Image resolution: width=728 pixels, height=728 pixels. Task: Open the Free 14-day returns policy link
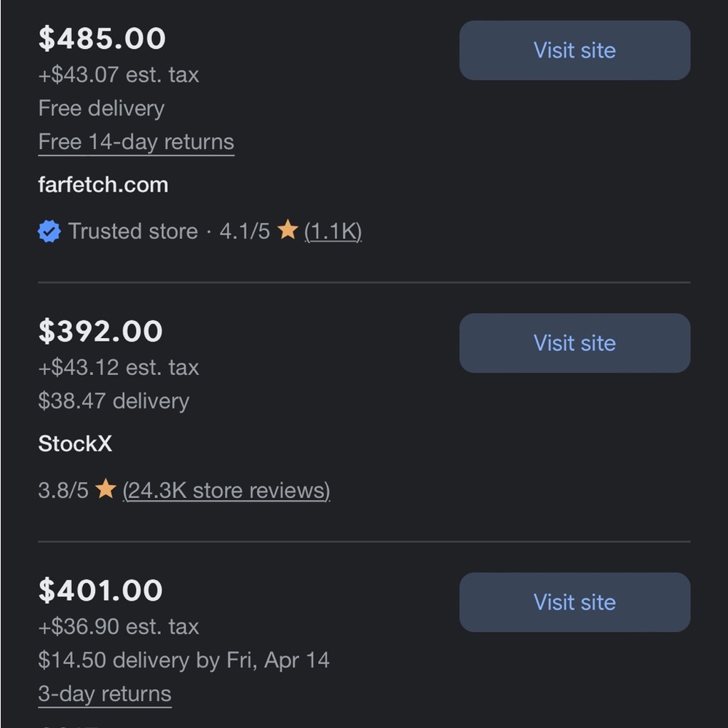(x=136, y=142)
